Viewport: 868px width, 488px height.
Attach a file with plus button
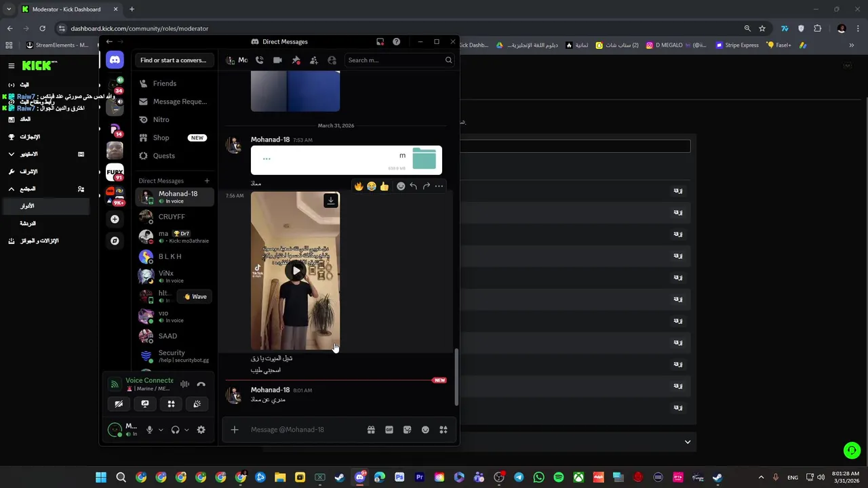point(235,430)
